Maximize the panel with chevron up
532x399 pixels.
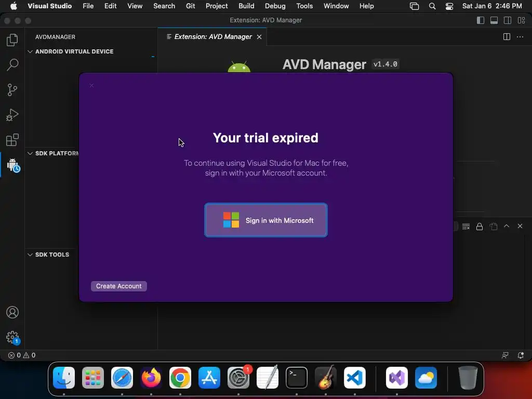[507, 226]
